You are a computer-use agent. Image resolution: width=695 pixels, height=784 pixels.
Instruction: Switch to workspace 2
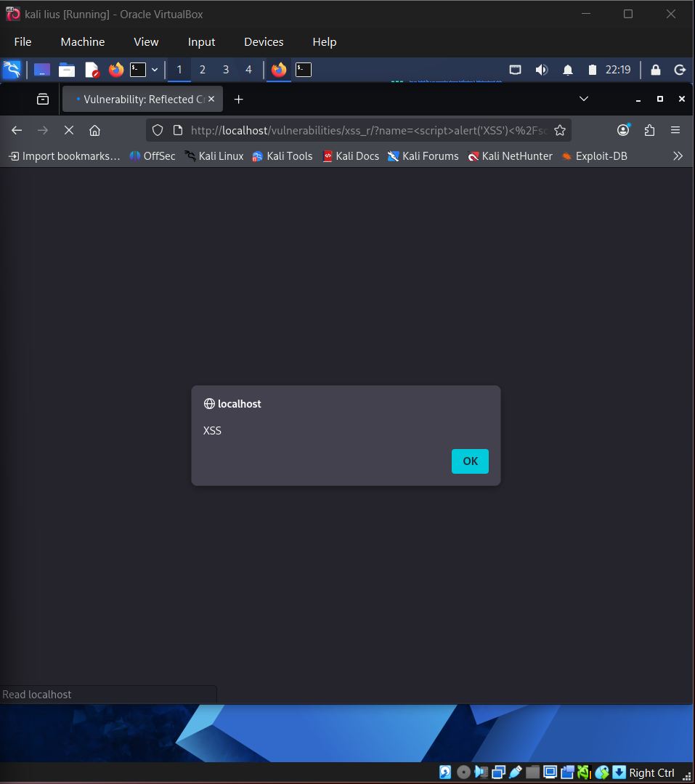tap(203, 70)
